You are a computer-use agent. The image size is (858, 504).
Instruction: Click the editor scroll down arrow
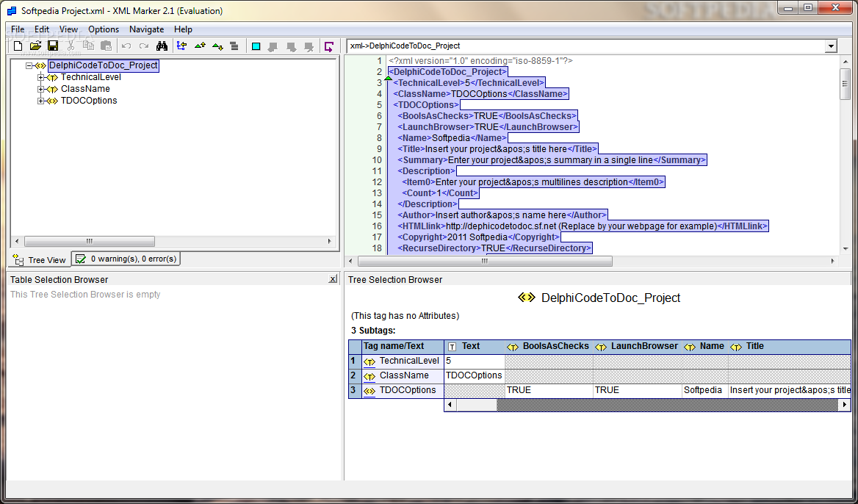[x=846, y=248]
